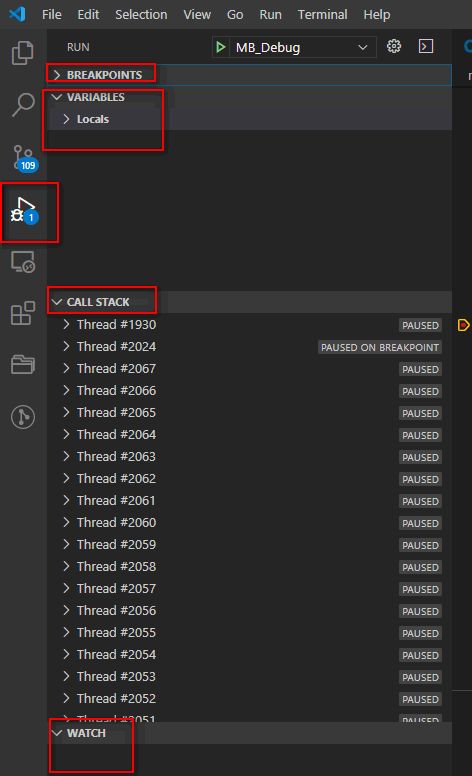Select Thread #2061 in call stack
This screenshot has width=472, height=776.
point(249,500)
